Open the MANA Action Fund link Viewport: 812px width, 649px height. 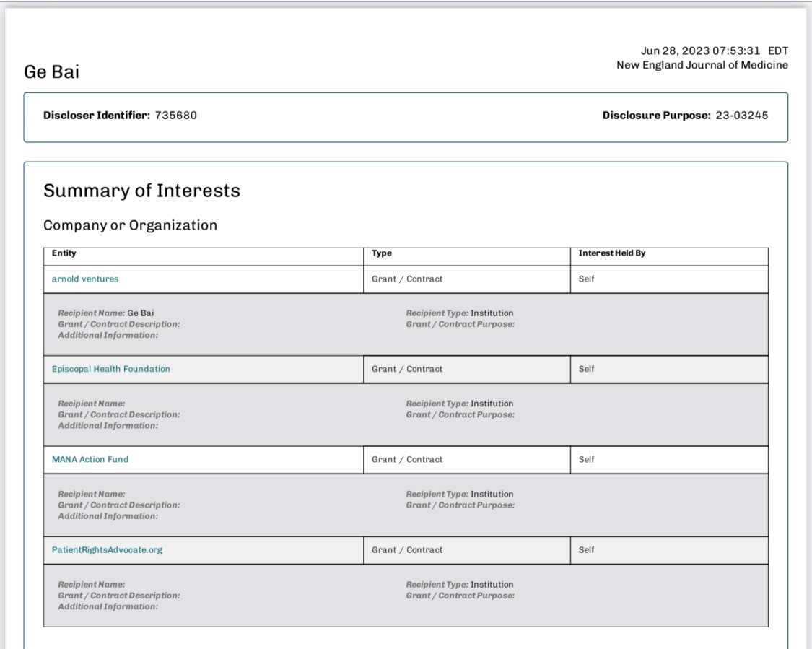pyautogui.click(x=88, y=458)
